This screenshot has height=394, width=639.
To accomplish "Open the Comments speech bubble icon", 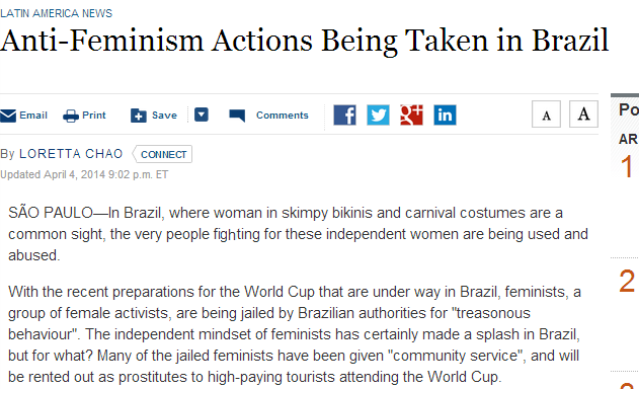I will tap(237, 116).
